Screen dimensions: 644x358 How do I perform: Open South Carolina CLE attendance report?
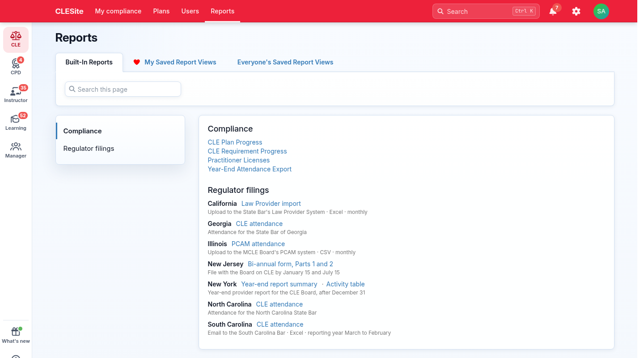(280, 324)
